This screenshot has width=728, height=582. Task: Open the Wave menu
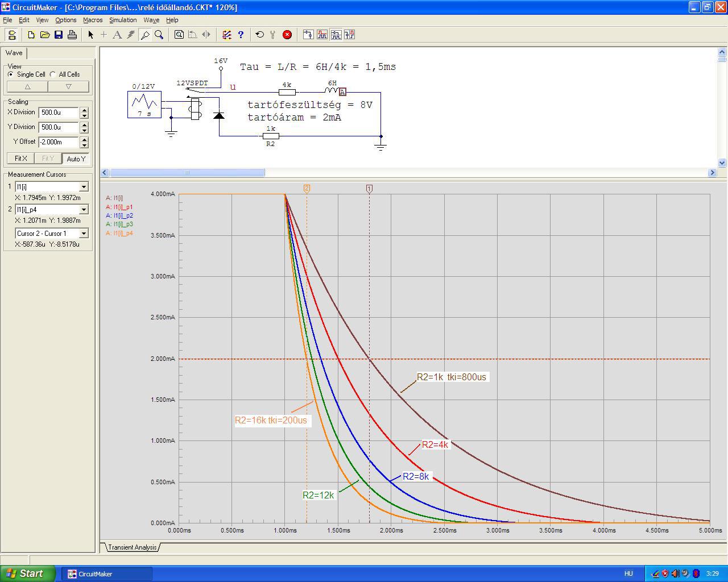pos(151,20)
